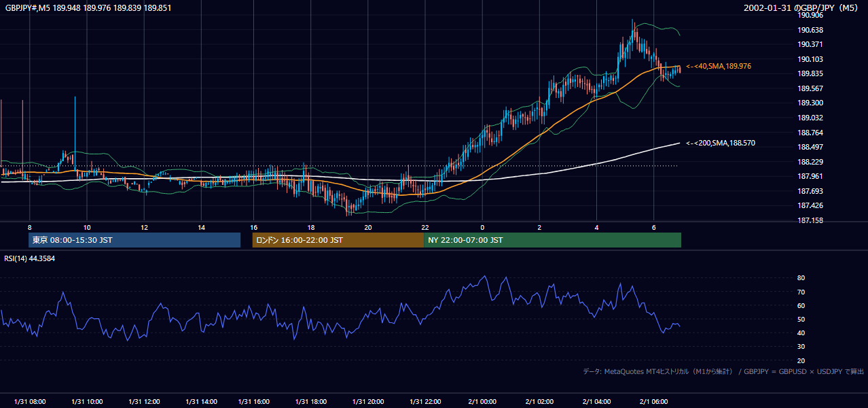This screenshot has width=868, height=408.
Task: Click the price axis value 190.103
Action: [810, 59]
